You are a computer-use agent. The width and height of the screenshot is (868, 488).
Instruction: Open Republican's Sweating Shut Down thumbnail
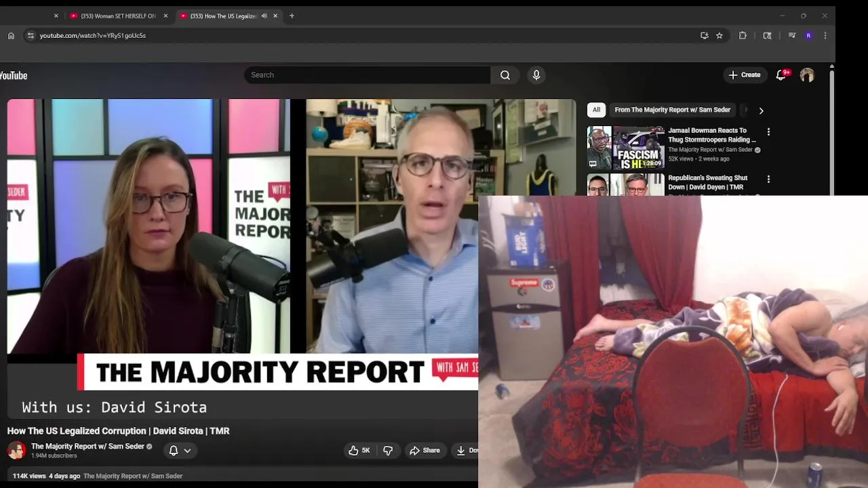pyautogui.click(x=626, y=184)
